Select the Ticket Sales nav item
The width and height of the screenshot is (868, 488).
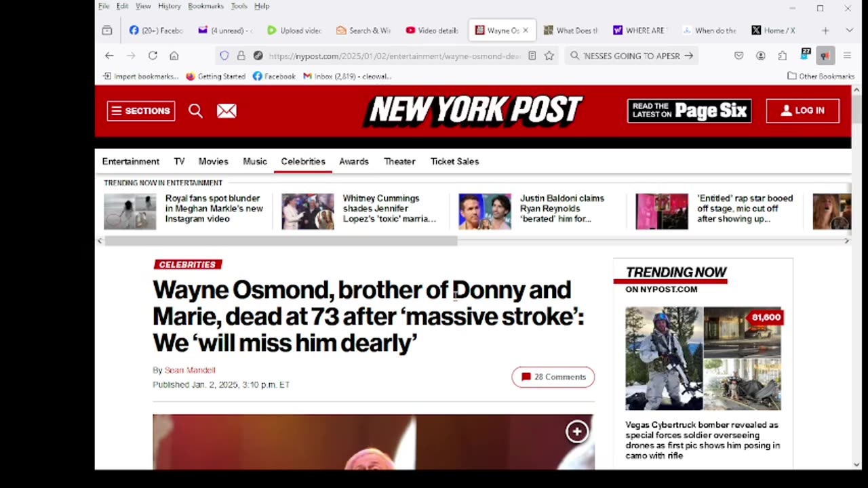click(454, 161)
